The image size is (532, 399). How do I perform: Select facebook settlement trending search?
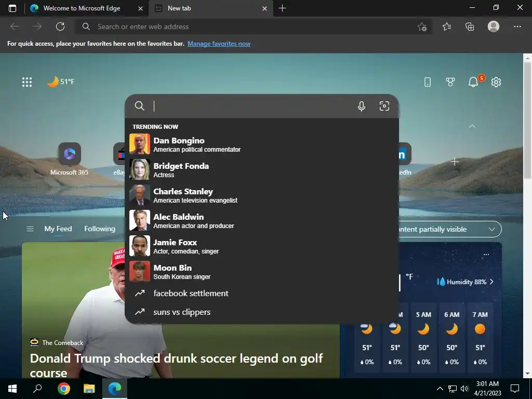click(262, 293)
